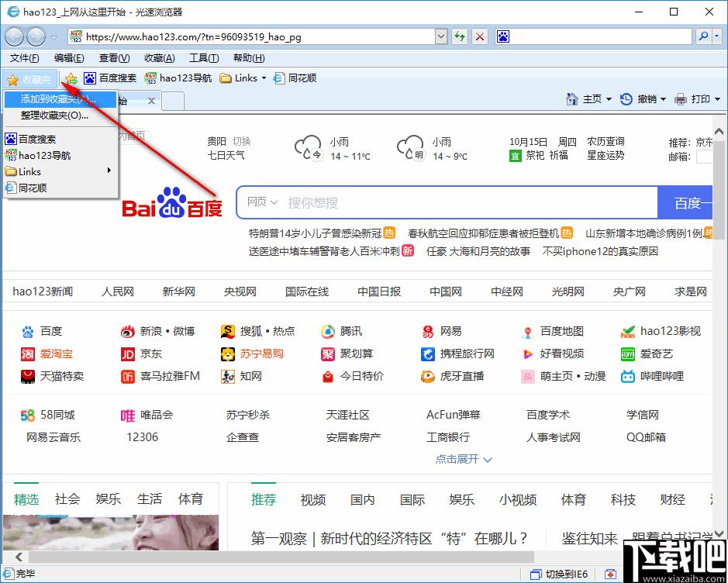Open the 工具(T) menu
The height and width of the screenshot is (583, 728).
point(204,58)
